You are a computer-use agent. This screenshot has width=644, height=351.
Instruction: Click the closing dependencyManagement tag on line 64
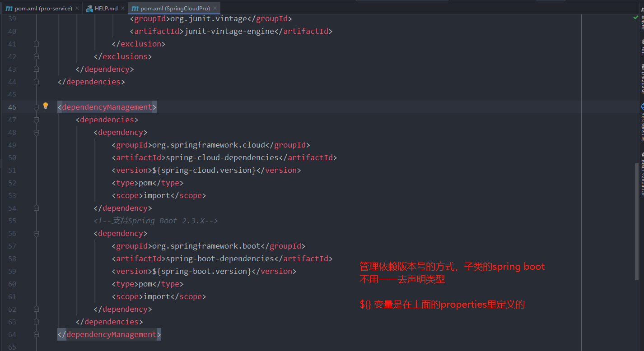pyautogui.click(x=109, y=334)
